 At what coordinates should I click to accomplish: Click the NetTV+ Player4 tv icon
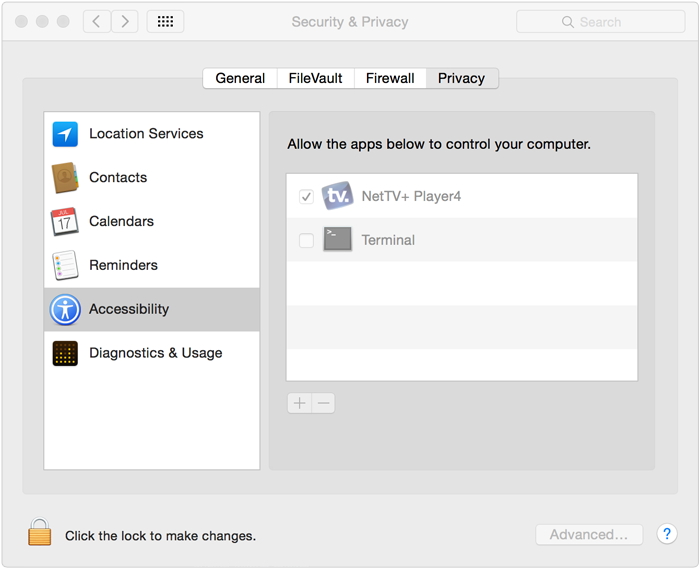pos(338,196)
